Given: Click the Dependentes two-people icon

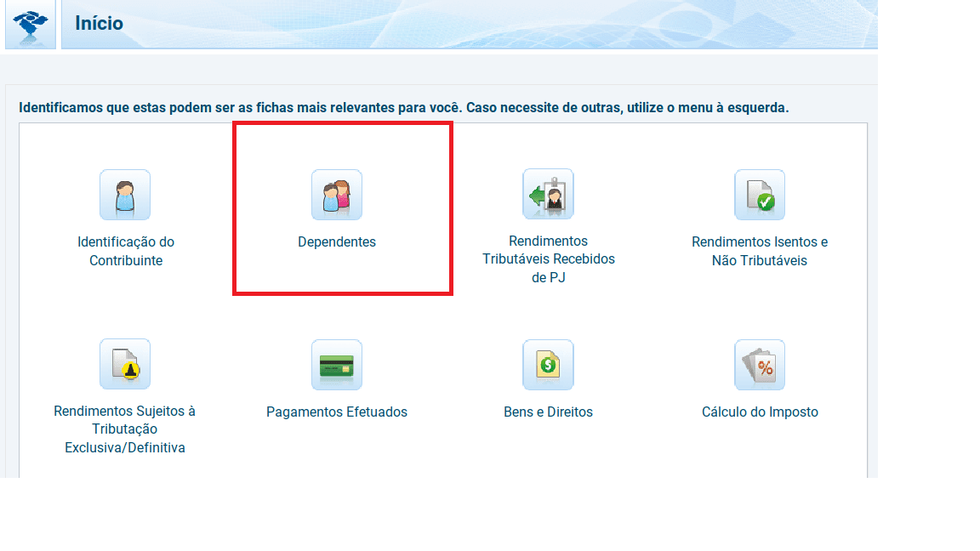Looking at the screenshot, I should point(337,195).
